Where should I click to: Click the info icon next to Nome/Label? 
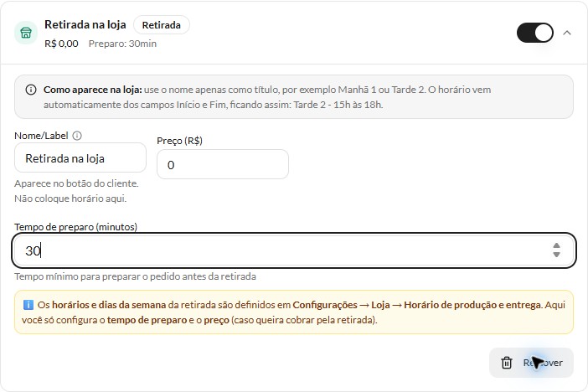[x=77, y=136]
